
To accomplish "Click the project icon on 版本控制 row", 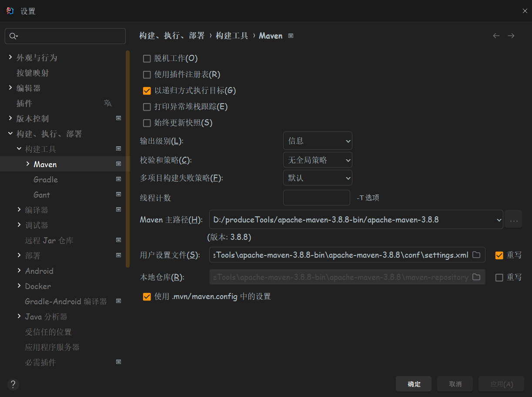I will point(118,118).
